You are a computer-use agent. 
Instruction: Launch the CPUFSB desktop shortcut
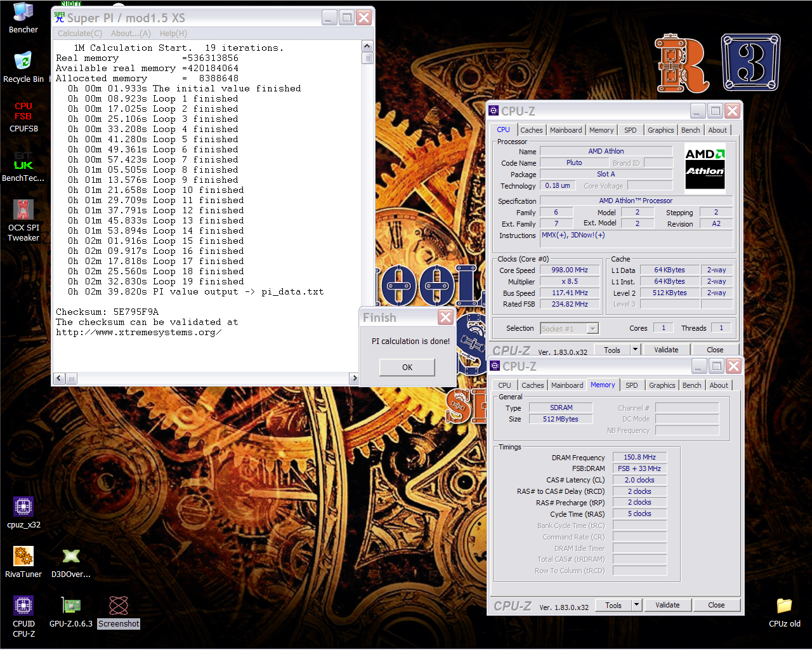[x=23, y=117]
